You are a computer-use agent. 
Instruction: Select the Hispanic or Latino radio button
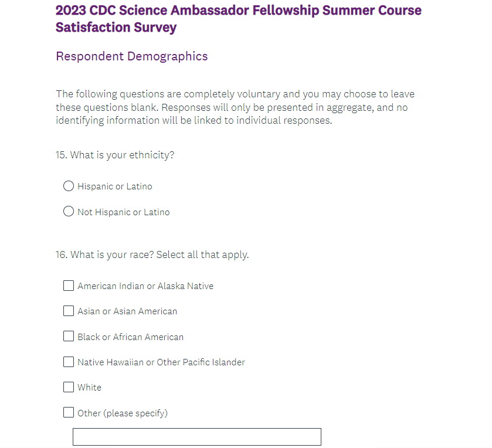pyautogui.click(x=69, y=186)
